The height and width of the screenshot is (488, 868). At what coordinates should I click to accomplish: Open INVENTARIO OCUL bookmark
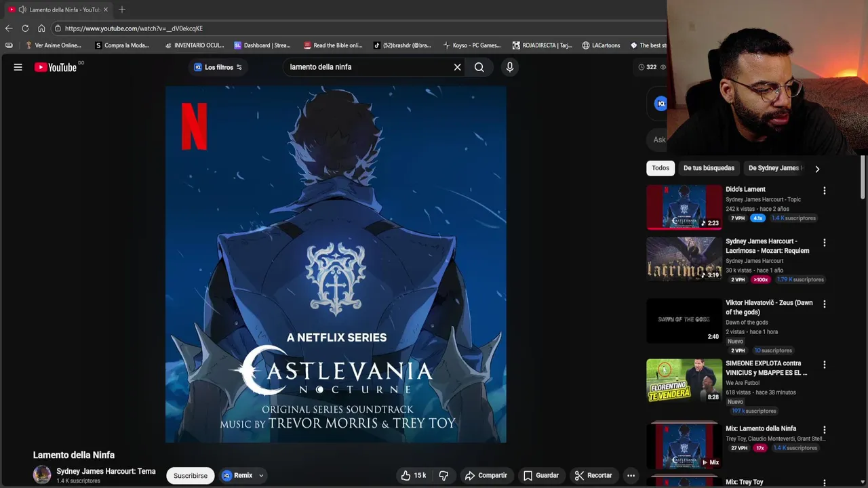point(194,45)
